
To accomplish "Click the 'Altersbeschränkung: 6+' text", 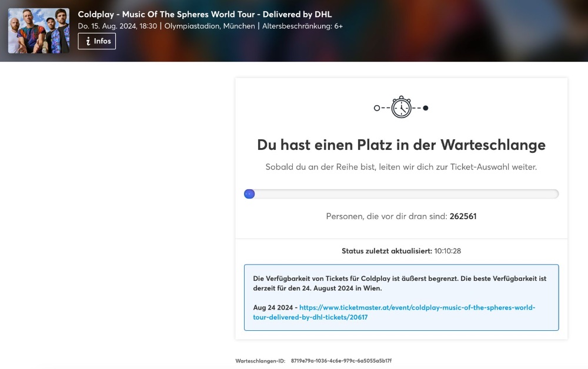I will coord(302,26).
